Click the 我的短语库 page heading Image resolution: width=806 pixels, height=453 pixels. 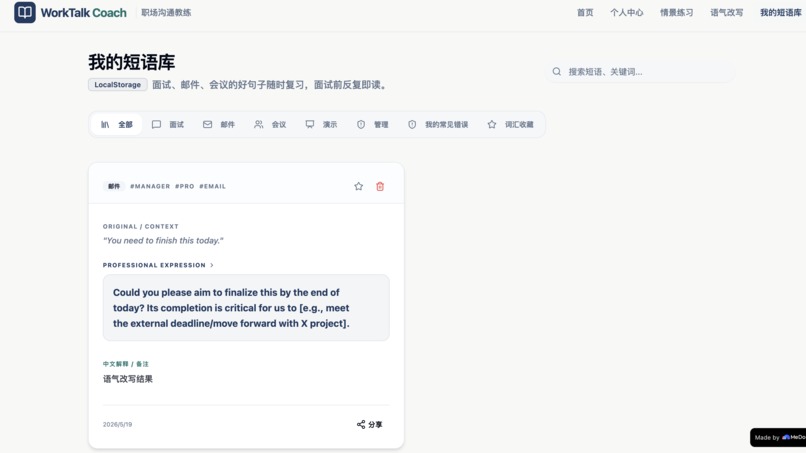point(132,62)
